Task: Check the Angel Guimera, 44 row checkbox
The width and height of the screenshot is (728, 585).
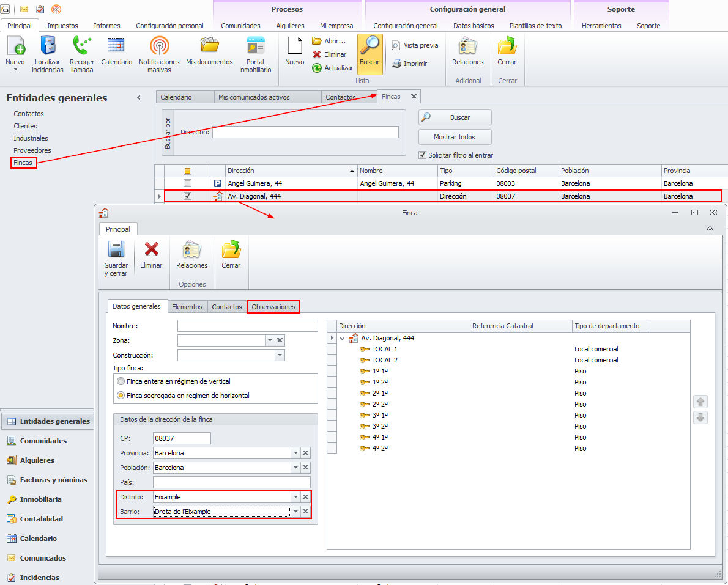Action: point(188,183)
